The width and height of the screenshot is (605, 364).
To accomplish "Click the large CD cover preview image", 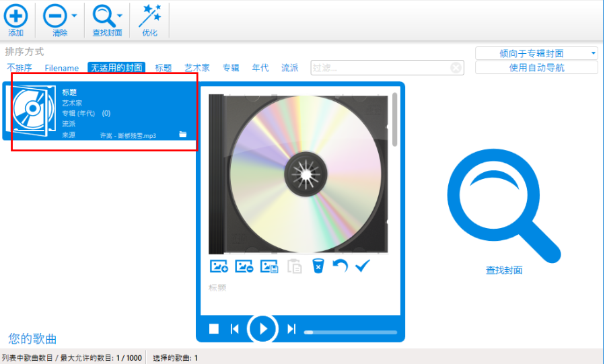I will (x=298, y=174).
